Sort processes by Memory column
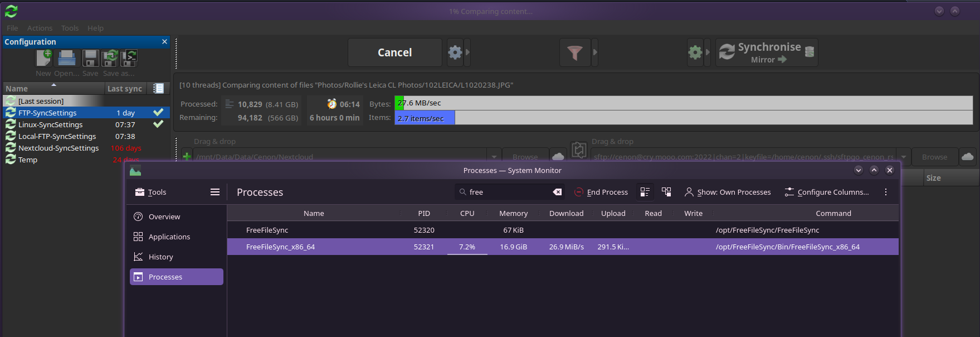Image resolution: width=980 pixels, height=337 pixels. [x=513, y=213]
